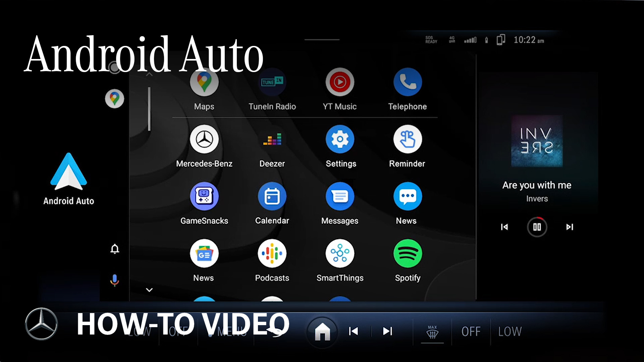Skip to next track in media panel

(570, 227)
